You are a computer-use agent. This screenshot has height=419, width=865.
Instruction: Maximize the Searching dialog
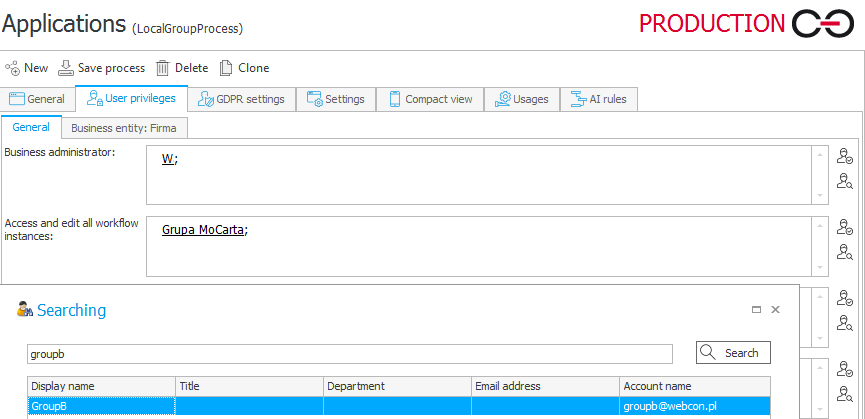756,310
